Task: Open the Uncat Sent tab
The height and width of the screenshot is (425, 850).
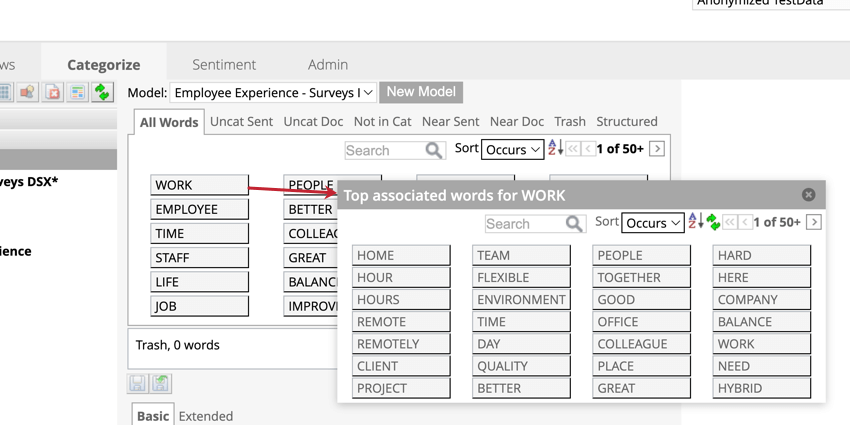Action: tap(241, 121)
